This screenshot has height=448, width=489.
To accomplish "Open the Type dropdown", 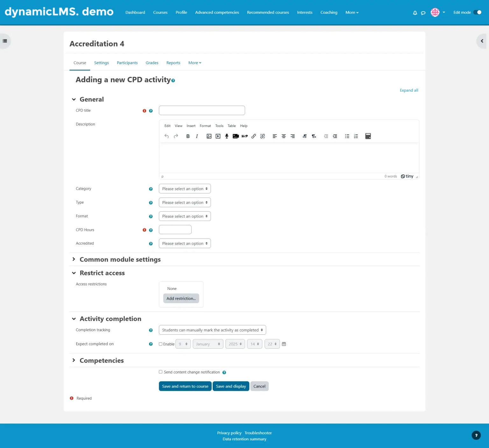I will coord(185,202).
